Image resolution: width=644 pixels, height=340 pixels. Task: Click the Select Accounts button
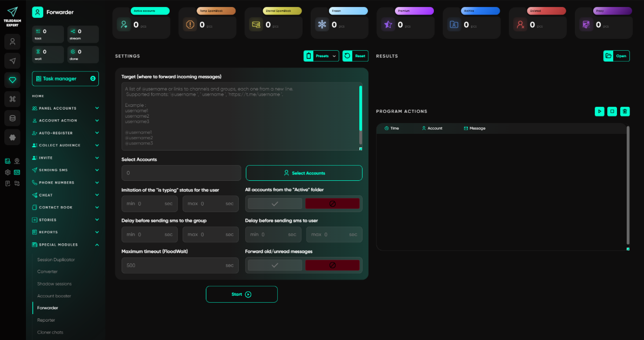tap(304, 173)
